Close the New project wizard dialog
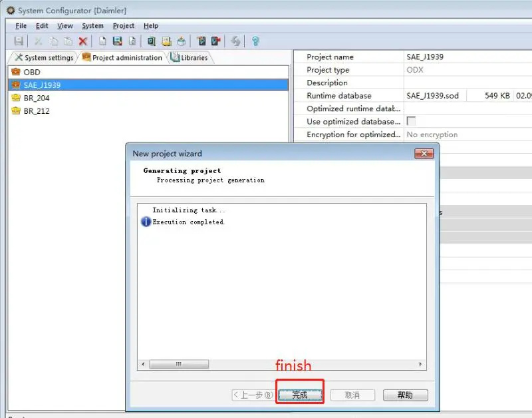 424,154
